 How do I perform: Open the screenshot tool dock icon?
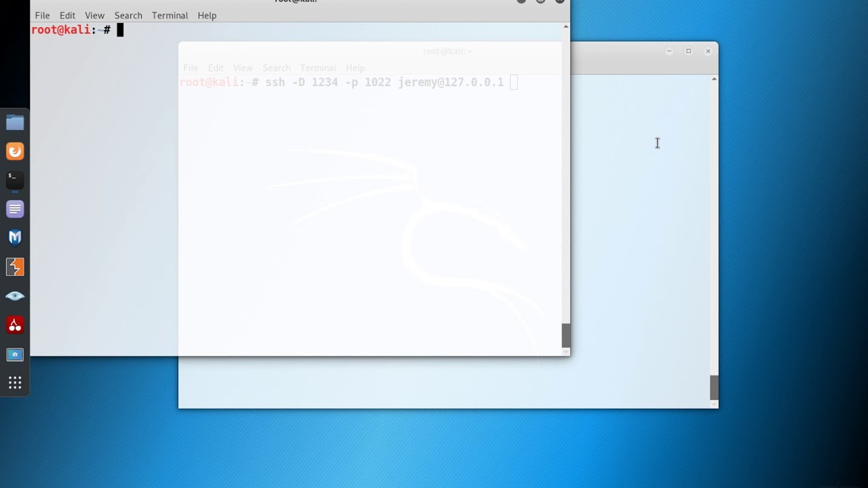pos(15,354)
